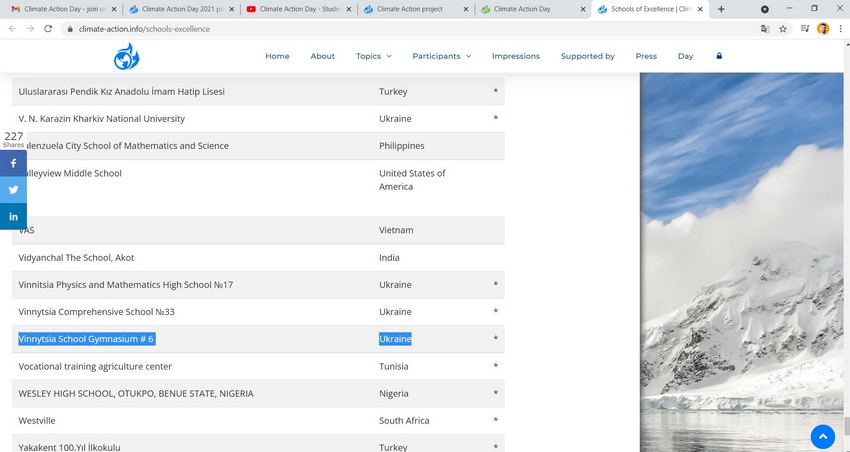Go to the Supported by page
The image size is (850, 452).
(587, 56)
